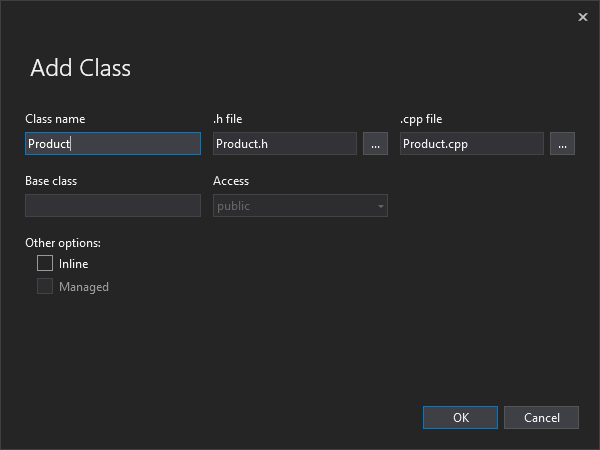
Task: Enable the Inline checkbox
Action: pos(45,263)
